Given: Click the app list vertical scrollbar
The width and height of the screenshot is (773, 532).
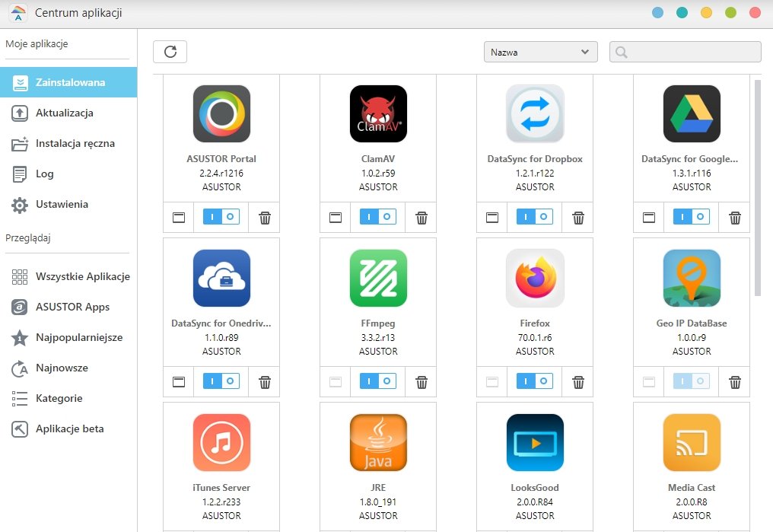Looking at the screenshot, I should pyautogui.click(x=758, y=188).
